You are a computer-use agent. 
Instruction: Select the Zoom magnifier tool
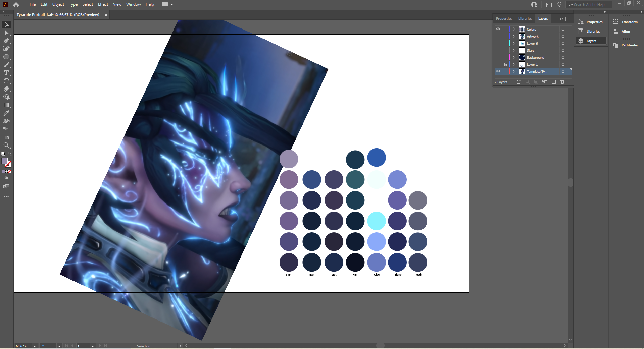tap(6, 146)
